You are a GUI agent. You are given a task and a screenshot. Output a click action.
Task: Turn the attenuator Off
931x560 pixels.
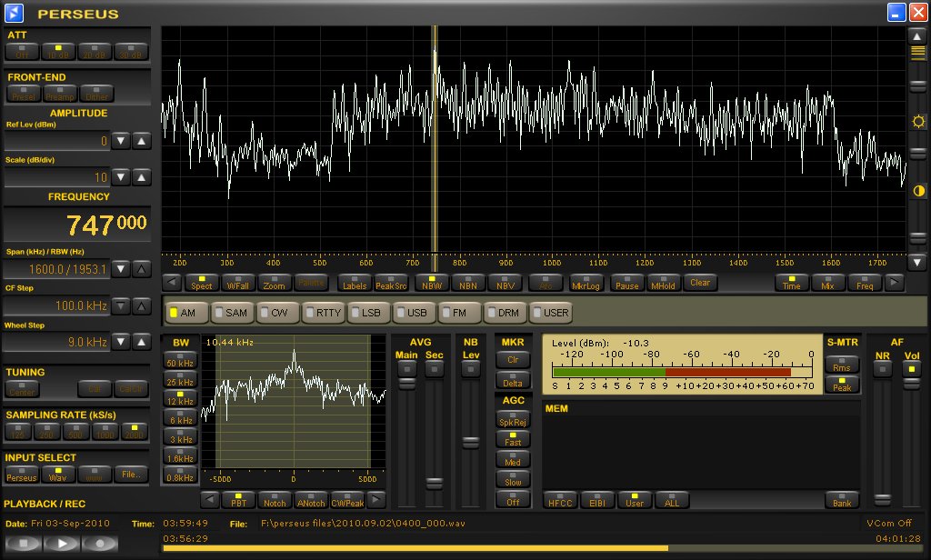click(22, 52)
